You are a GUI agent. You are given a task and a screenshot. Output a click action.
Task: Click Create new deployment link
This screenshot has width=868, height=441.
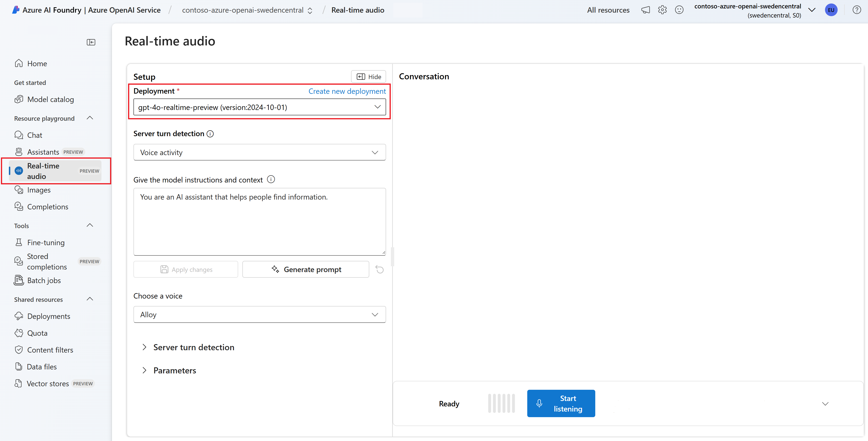pyautogui.click(x=347, y=91)
